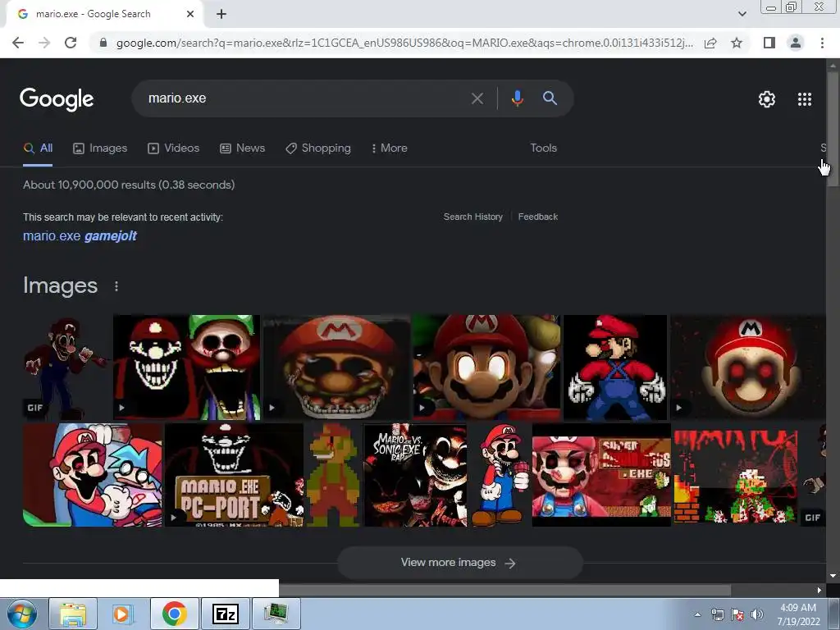
Task: Open the Mario.EXE PC-Port thumbnail
Action: pos(234,475)
